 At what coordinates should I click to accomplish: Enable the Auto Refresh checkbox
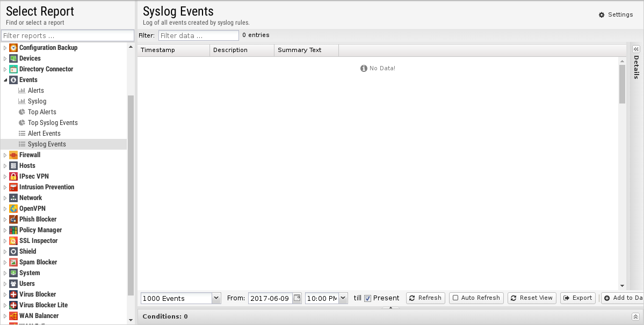455,298
